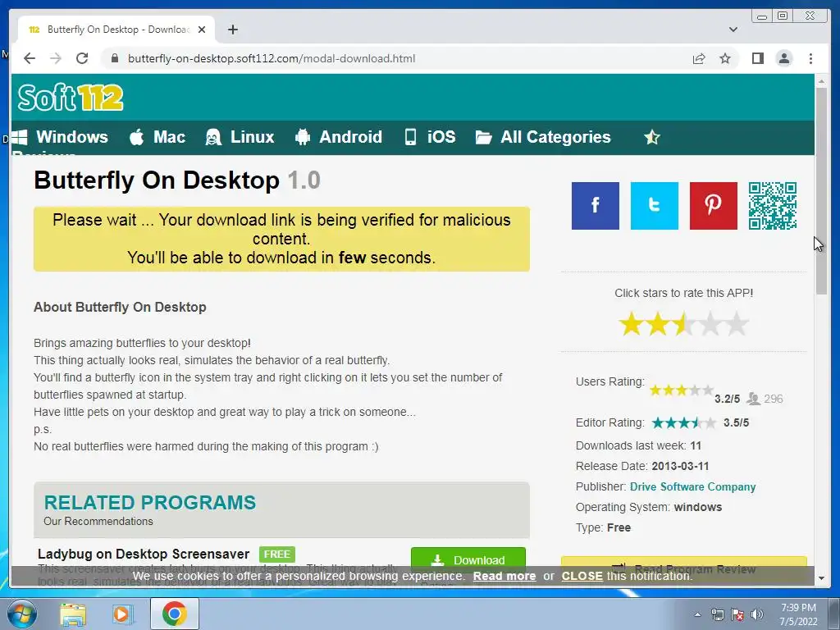Open the Windows category
This screenshot has width=840, height=630.
point(60,137)
